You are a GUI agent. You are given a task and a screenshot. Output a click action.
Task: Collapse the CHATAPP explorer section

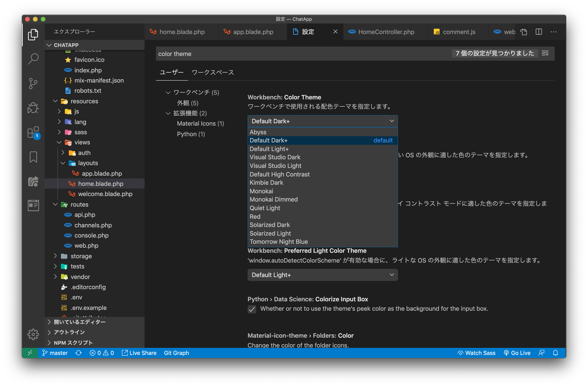pos(49,45)
